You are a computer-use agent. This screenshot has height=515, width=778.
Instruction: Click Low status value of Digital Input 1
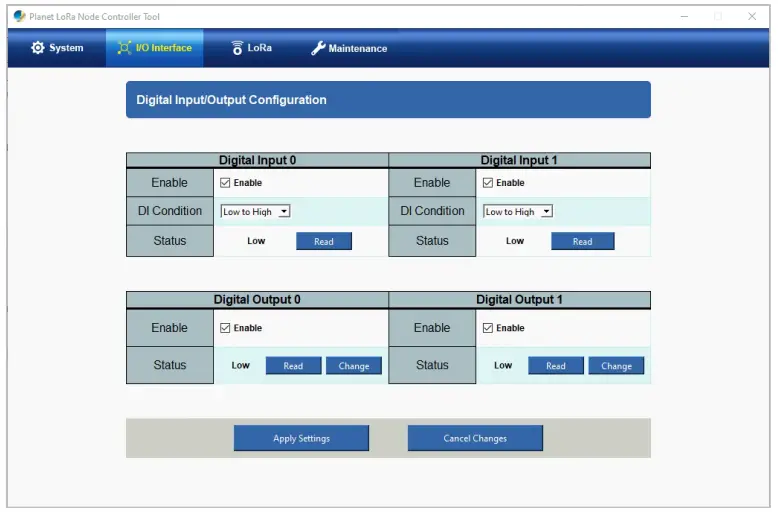(x=515, y=241)
